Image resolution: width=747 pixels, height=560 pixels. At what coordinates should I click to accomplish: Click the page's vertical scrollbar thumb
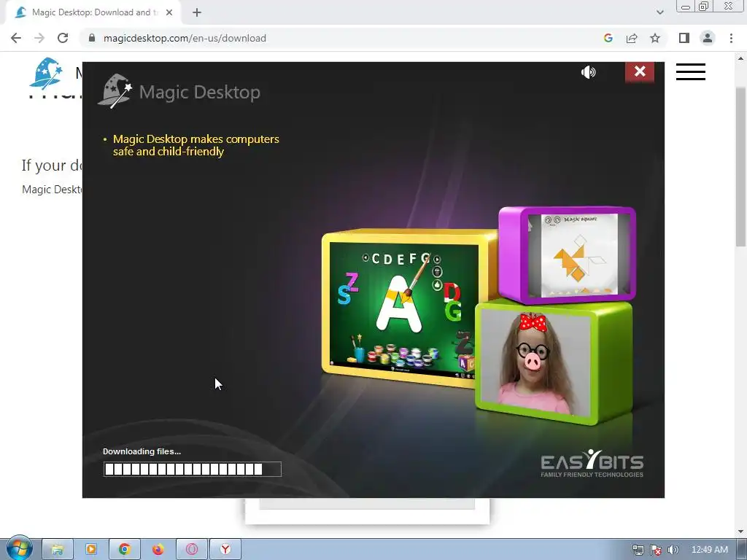[x=740, y=167]
